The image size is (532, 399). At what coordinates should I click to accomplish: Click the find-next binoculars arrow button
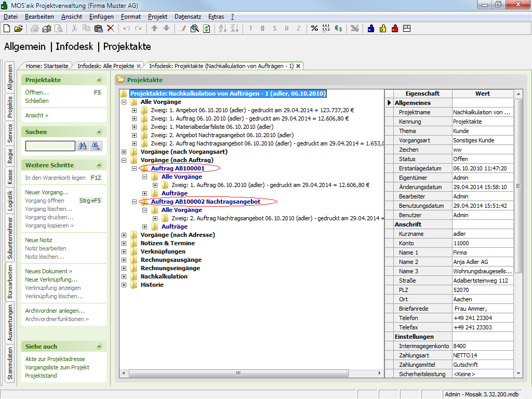[x=96, y=146]
